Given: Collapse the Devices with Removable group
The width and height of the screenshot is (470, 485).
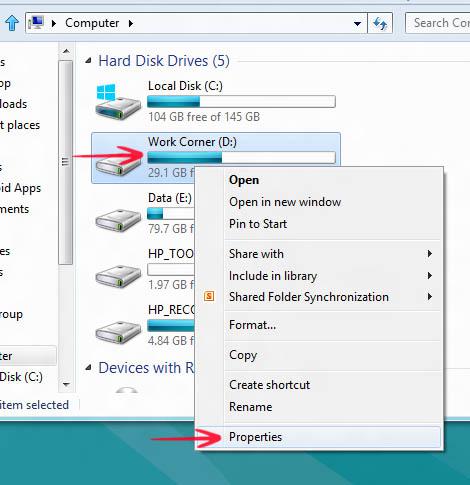Looking at the screenshot, I should point(88,368).
